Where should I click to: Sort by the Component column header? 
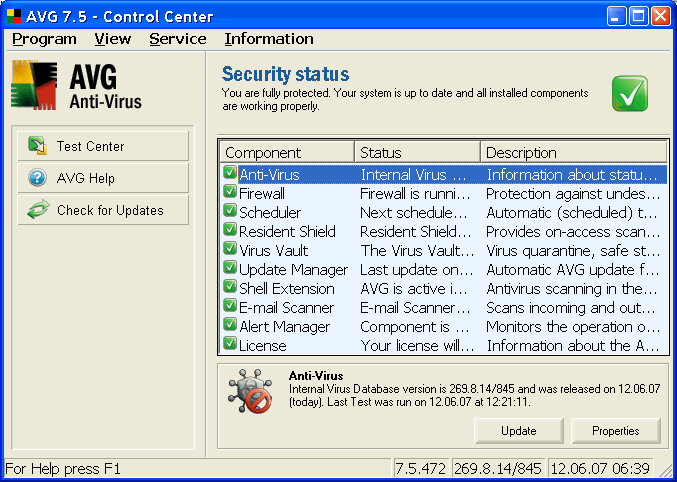pos(287,152)
